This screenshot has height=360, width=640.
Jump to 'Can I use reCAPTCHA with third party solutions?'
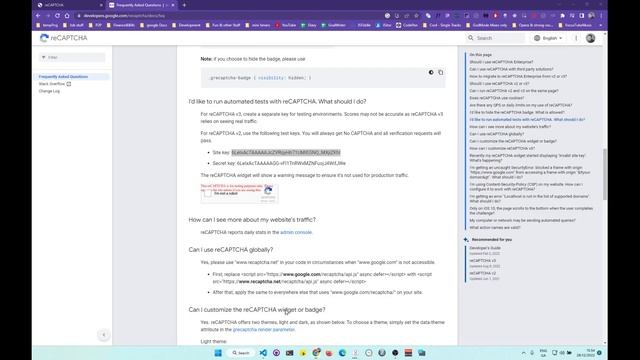511,69
